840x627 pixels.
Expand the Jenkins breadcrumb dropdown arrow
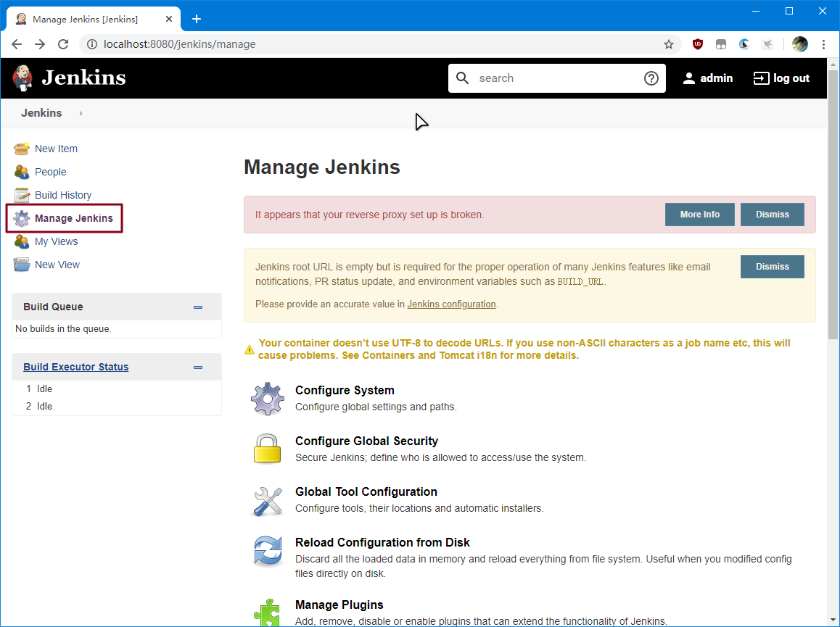81,114
